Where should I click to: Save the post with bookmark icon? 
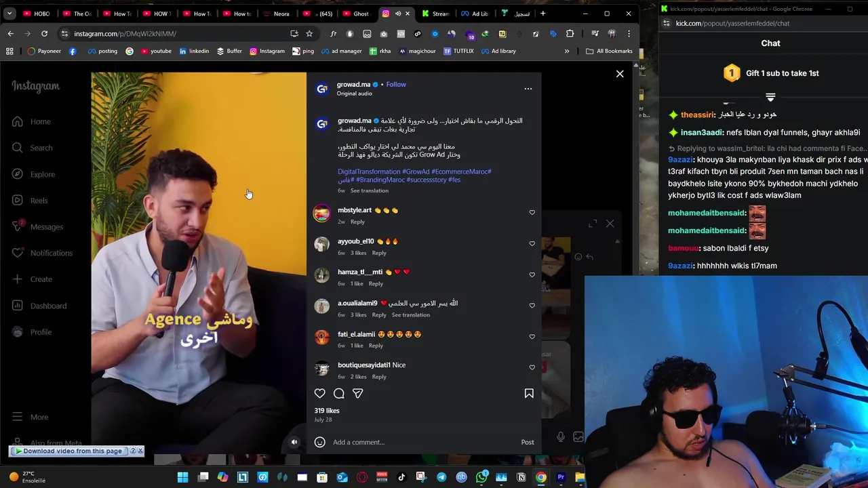pyautogui.click(x=529, y=394)
